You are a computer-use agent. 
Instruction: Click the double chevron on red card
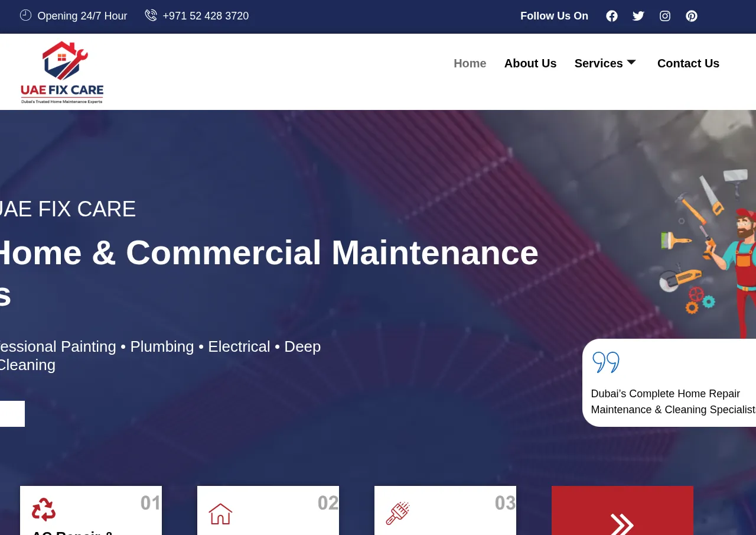[x=622, y=524]
